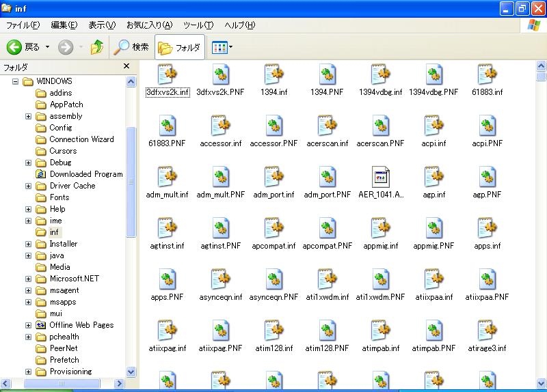Expand the Microsoft.NET folder tree node
This screenshot has width=547, height=392.
tap(28, 279)
